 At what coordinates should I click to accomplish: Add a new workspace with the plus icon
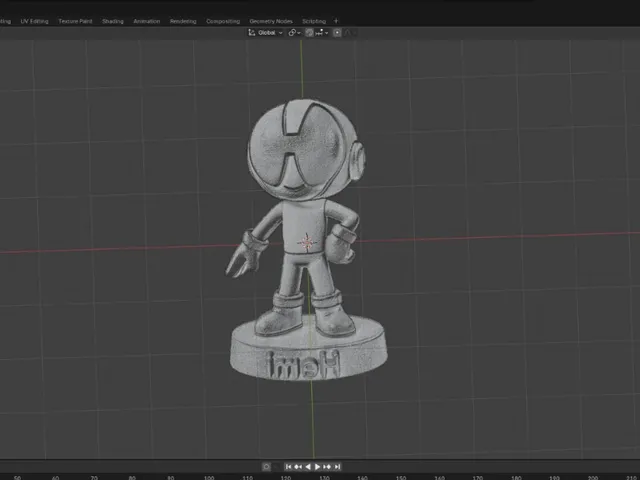click(336, 21)
